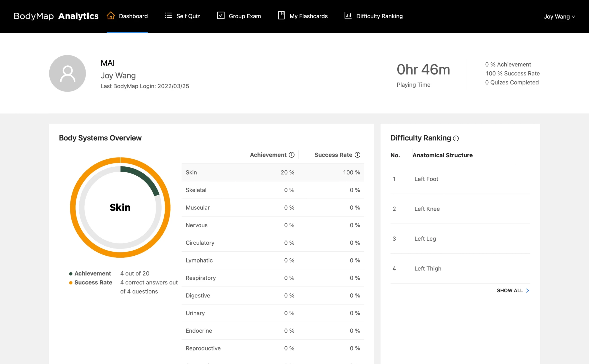Open the My Flashcards tab
The height and width of the screenshot is (364, 589).
point(303,16)
